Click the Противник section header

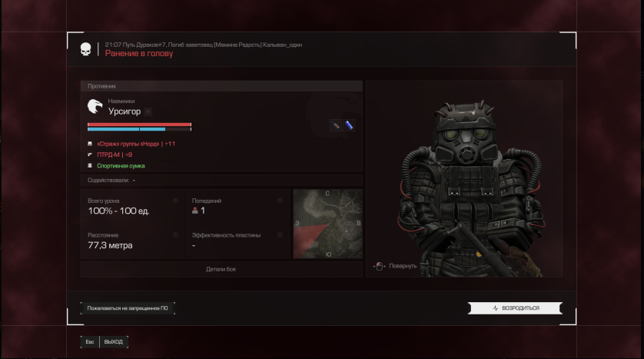click(x=221, y=86)
